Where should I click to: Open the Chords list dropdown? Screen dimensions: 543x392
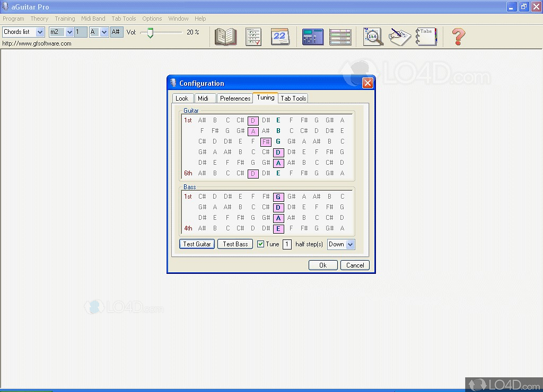tap(40, 32)
